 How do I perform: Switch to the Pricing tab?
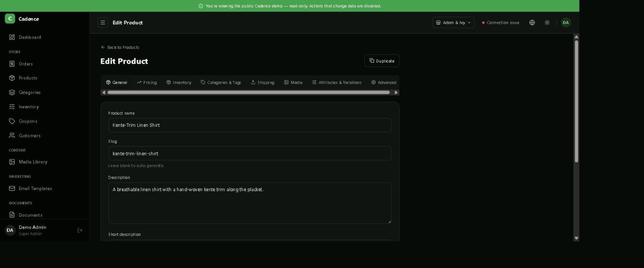click(147, 83)
